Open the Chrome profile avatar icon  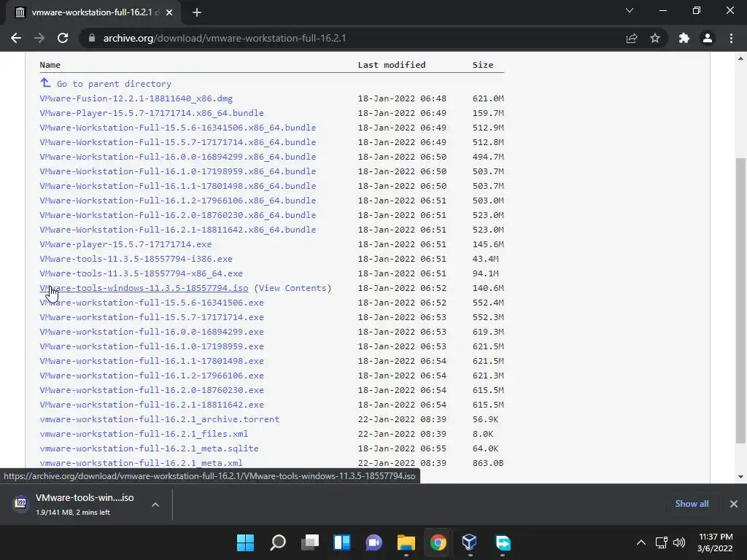tap(708, 38)
